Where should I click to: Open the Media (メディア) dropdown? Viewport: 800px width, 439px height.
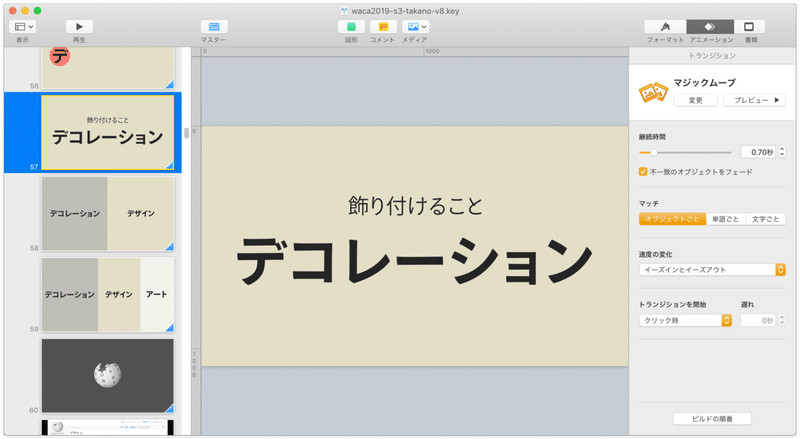click(x=415, y=27)
